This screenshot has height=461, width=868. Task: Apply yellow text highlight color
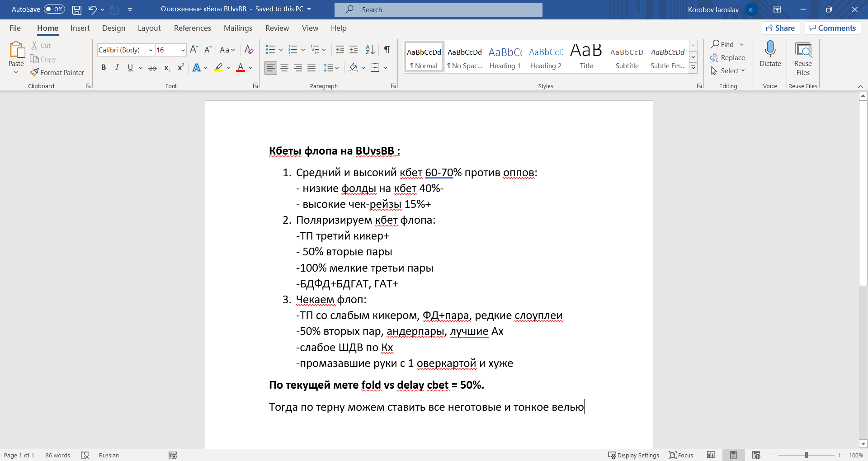pyautogui.click(x=218, y=68)
